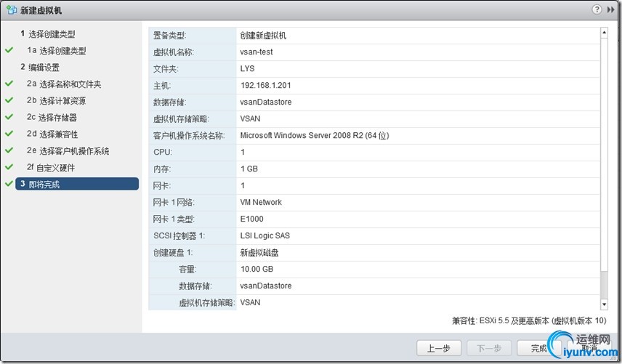The height and width of the screenshot is (364, 622).
Task: Go to step 2f 自定义硬件
Action: coord(51,168)
